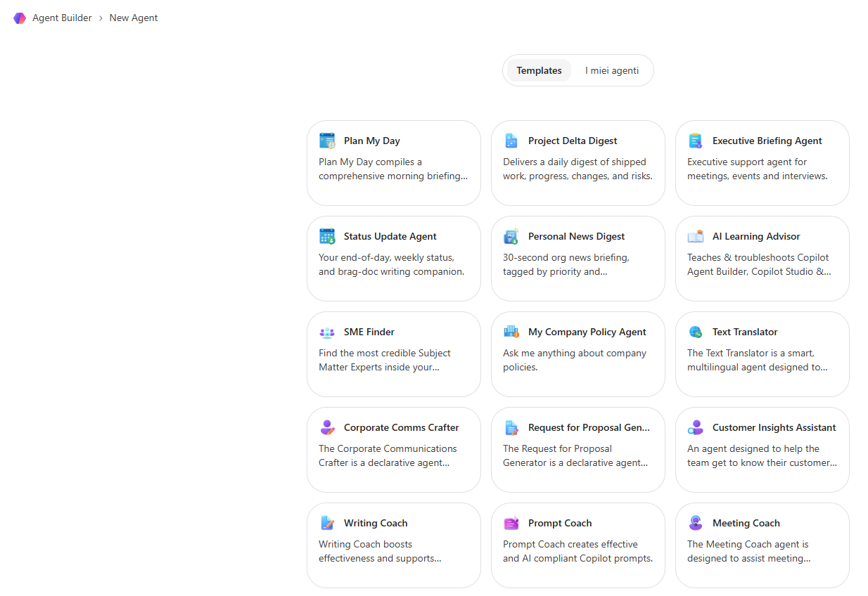This screenshot has height=596, width=868.
Task: Click text "Teaches & troubleshoots Copilot Agent Builder"
Action: pyautogui.click(x=758, y=264)
